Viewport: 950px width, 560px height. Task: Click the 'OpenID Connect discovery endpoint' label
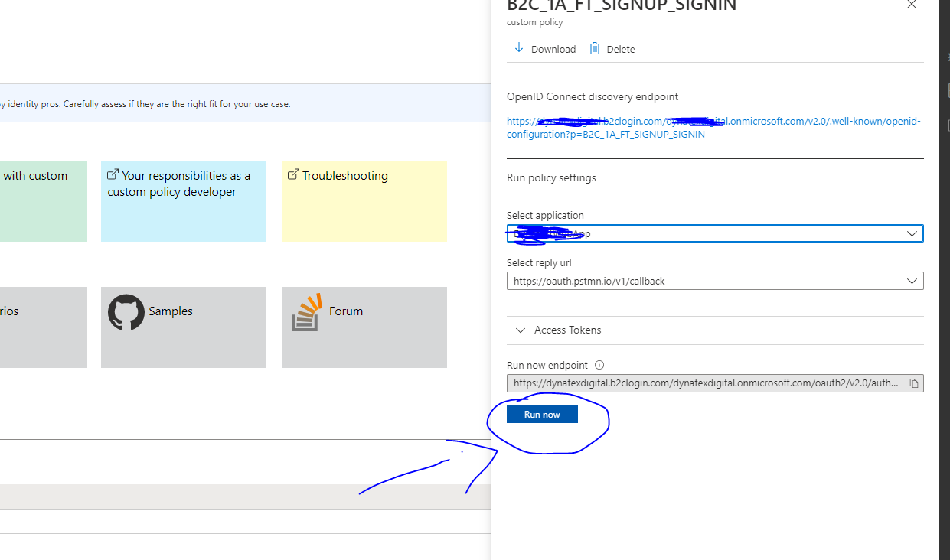593,97
